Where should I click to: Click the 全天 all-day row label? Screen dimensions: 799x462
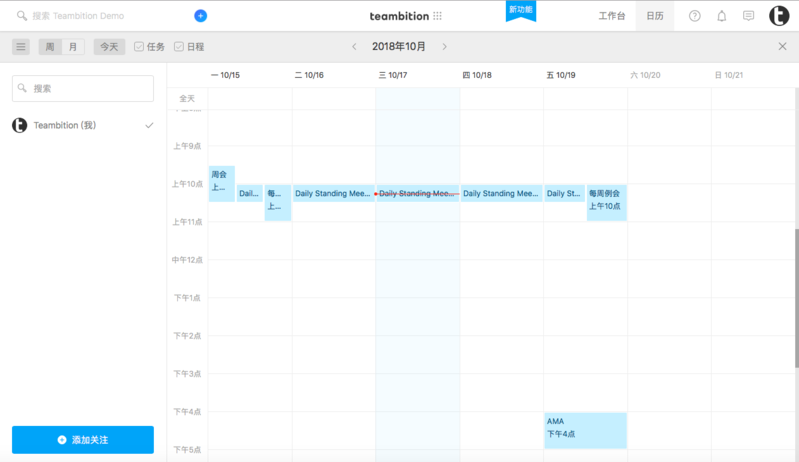pyautogui.click(x=187, y=98)
